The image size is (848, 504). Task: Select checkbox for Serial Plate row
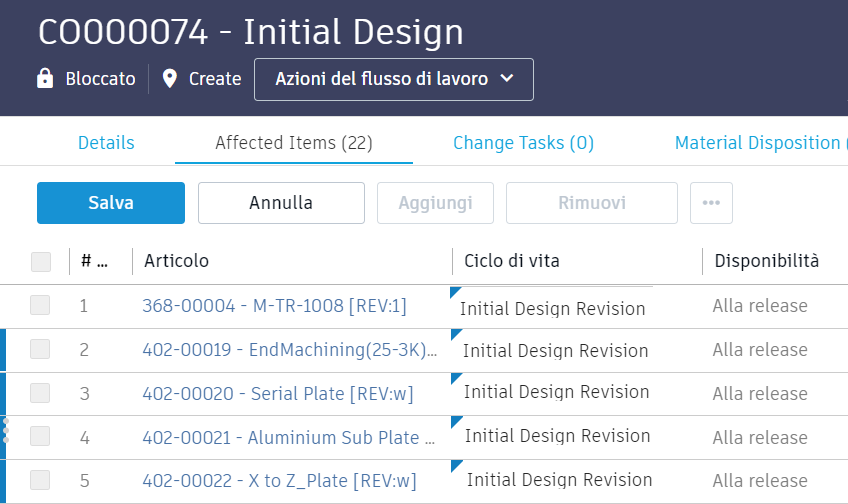click(40, 393)
